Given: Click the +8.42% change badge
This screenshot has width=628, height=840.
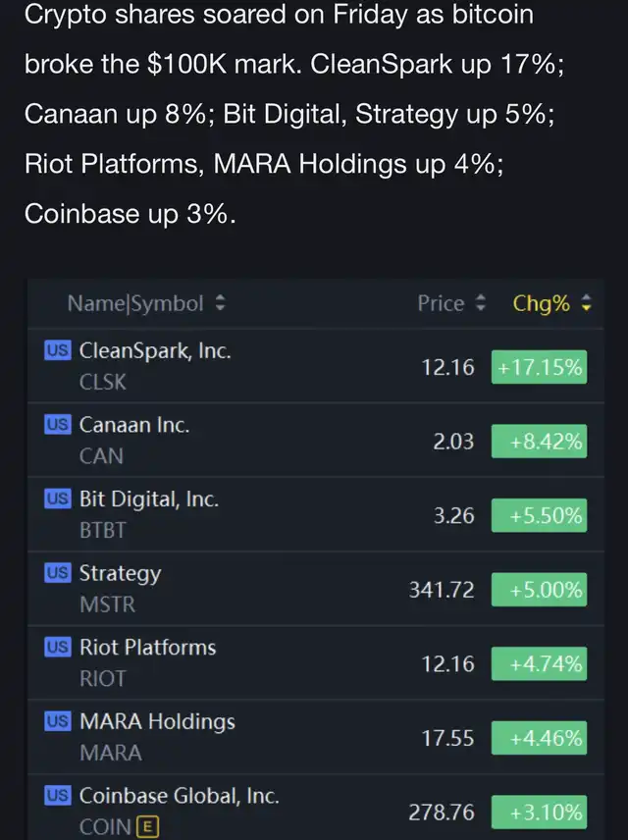Looking at the screenshot, I should 539,442.
